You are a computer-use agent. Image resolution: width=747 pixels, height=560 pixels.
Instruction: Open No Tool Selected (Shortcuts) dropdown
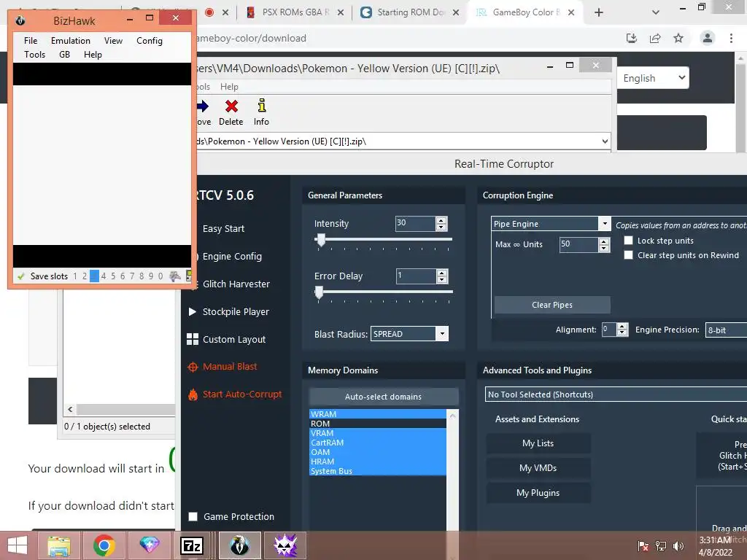click(x=616, y=394)
